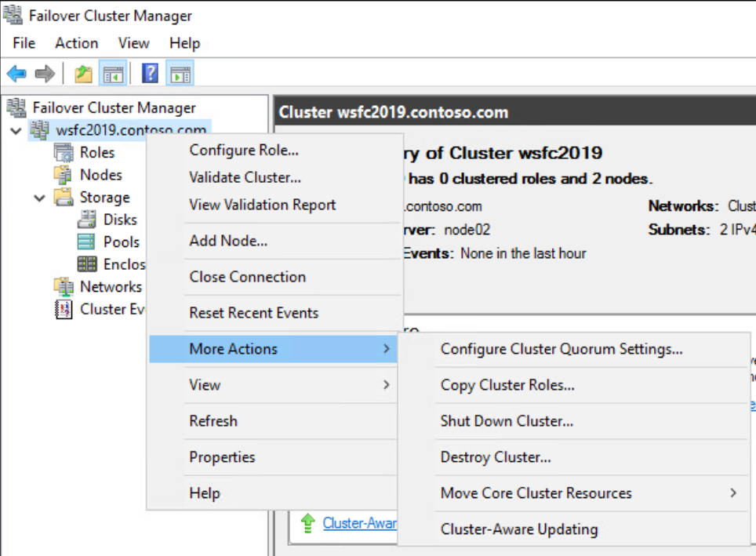This screenshot has height=556, width=756.
Task: Select Disks under Storage
Action: point(120,220)
